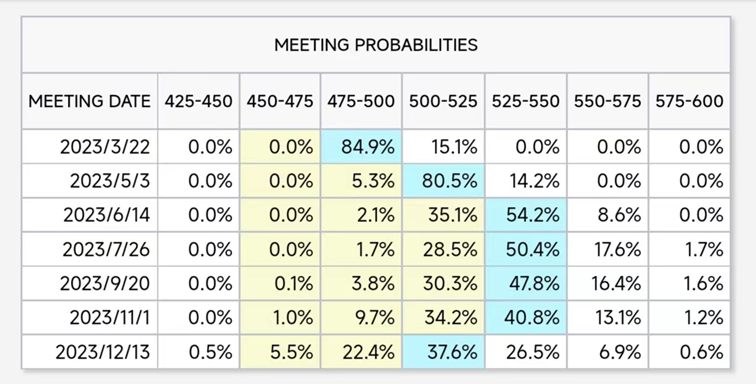Click the 475-500 rate range header
Image resolution: width=756 pixels, height=384 pixels.
pos(361,101)
